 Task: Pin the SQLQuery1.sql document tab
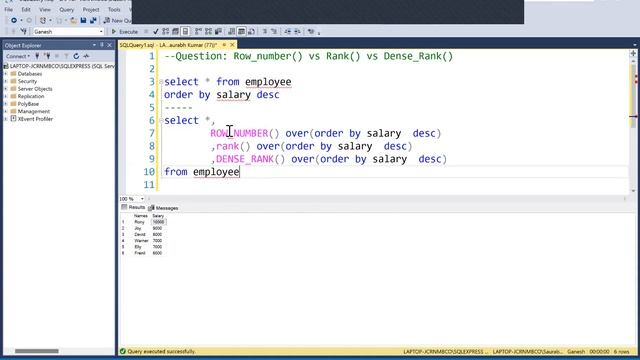pos(224,44)
